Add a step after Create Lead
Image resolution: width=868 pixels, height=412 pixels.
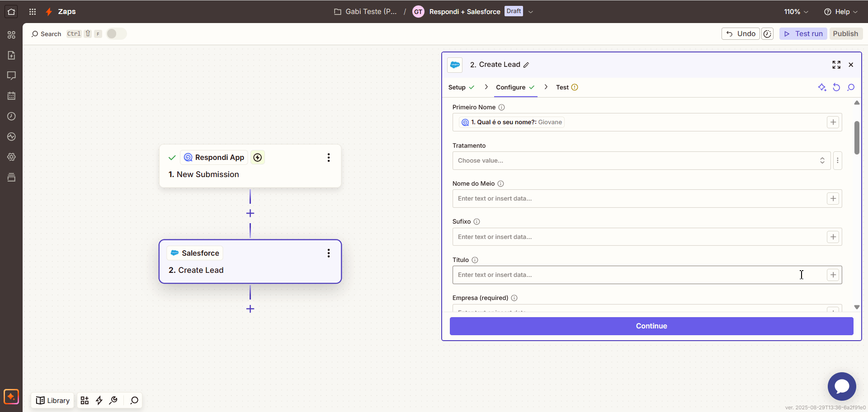tap(250, 309)
